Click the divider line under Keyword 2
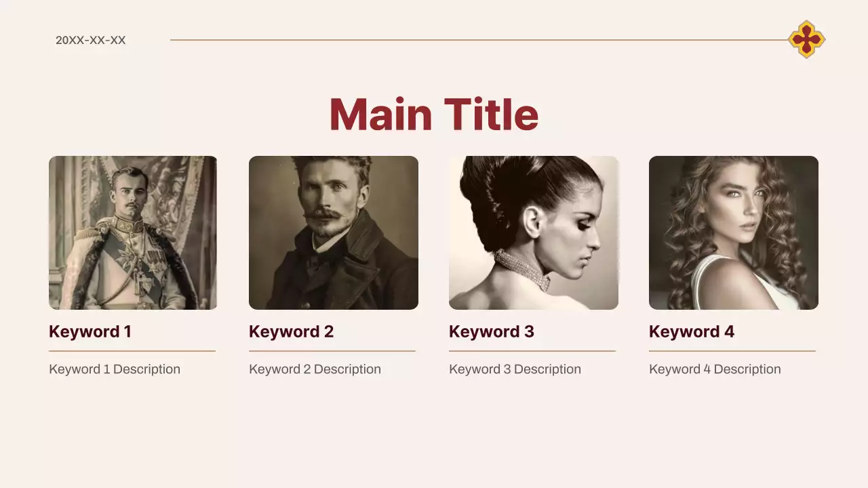Viewport: 868px width, 488px height. (332, 351)
